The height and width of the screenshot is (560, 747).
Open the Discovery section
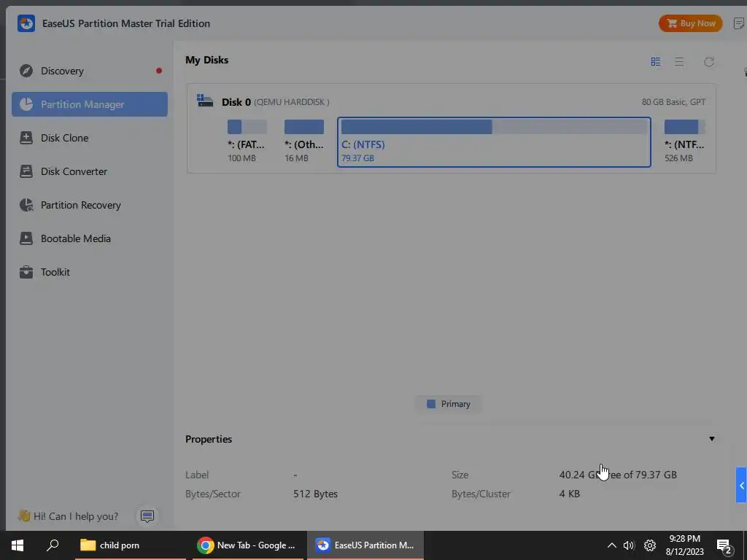click(x=90, y=71)
